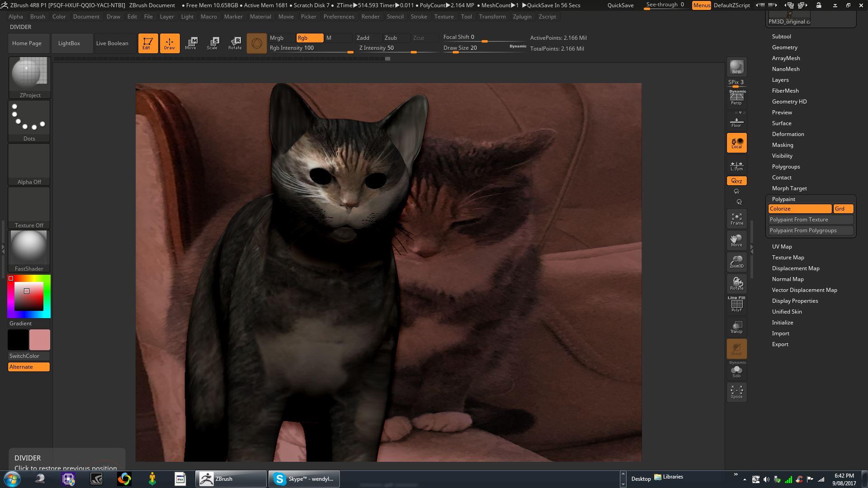Image resolution: width=868 pixels, height=488 pixels.
Task: Open the LightBox browser
Action: tap(69, 43)
